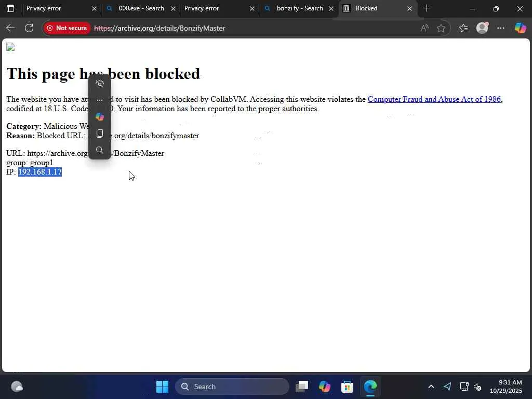The height and width of the screenshot is (399, 532).
Task: Reload the blocked page
Action: (29, 28)
